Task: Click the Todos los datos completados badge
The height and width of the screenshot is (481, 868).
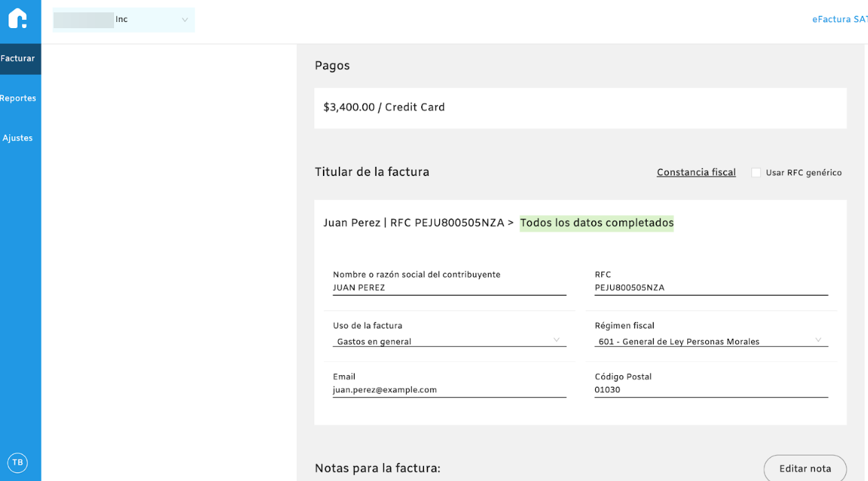Action: coord(597,223)
